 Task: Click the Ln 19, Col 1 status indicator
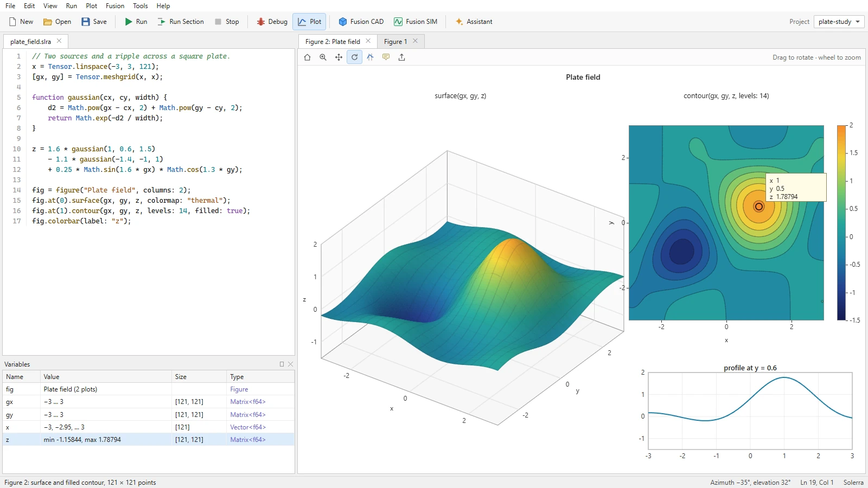[816, 483]
